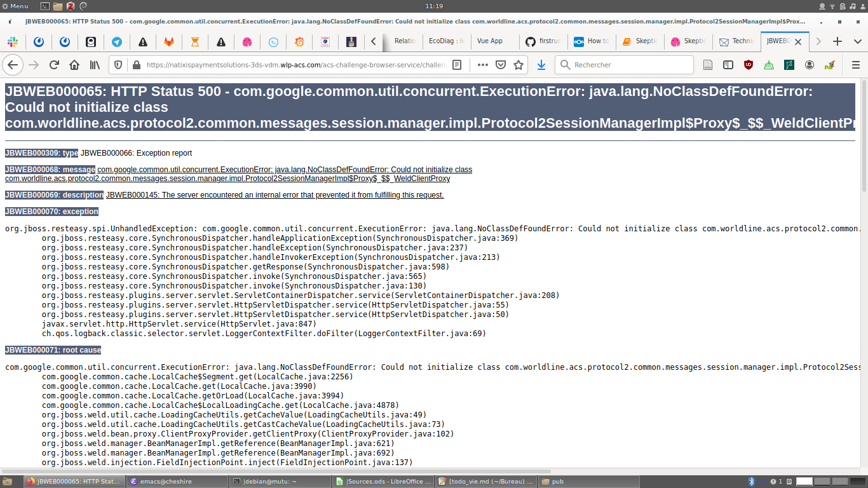Show tracking protection shield info
Screen dimensions: 868x488
coord(118,65)
